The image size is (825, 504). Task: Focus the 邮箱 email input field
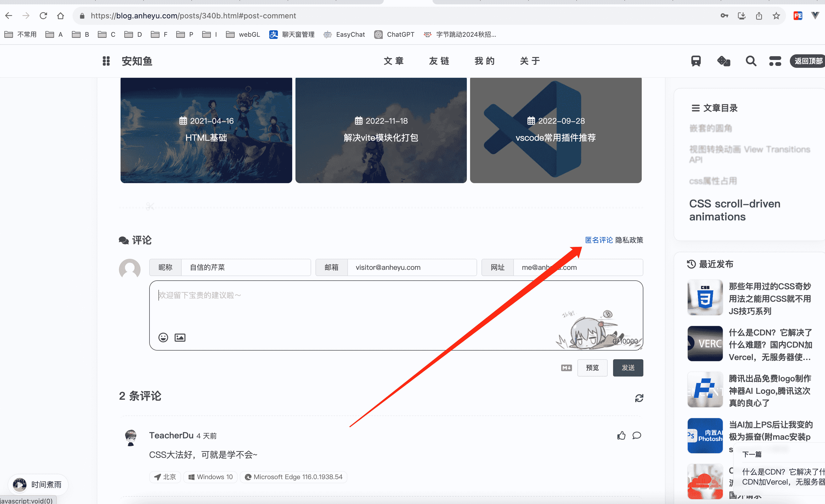[x=412, y=267]
